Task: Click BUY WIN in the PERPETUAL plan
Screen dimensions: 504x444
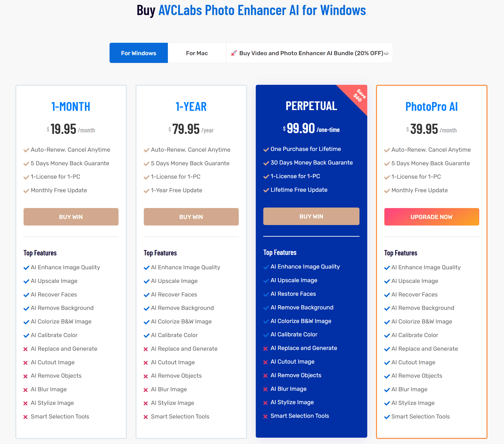Action: 311,216
